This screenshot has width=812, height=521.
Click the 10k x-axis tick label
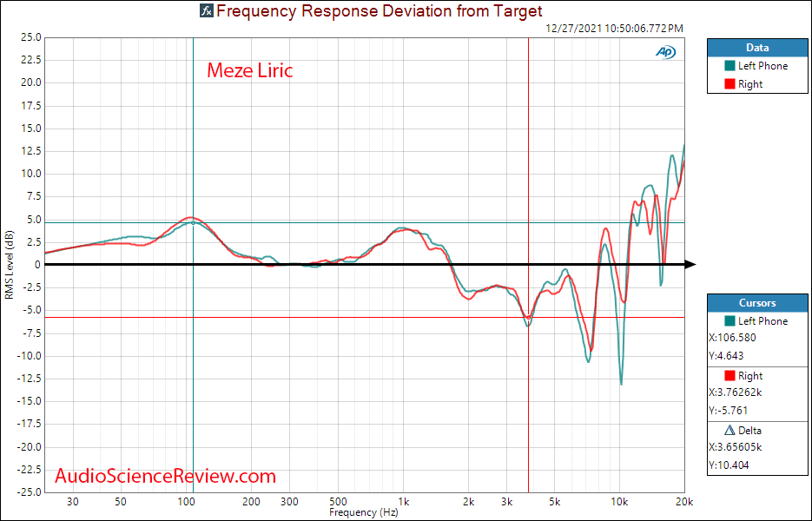pos(619,502)
